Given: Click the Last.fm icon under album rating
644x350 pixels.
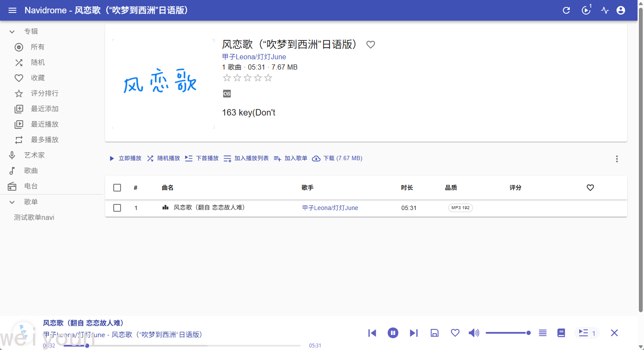Looking at the screenshot, I should (x=227, y=94).
